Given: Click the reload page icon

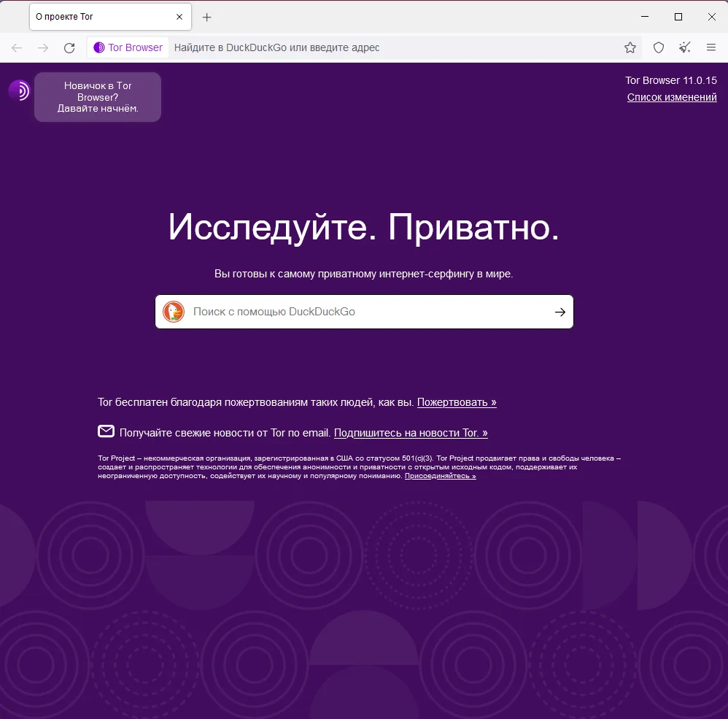Looking at the screenshot, I should pyautogui.click(x=69, y=48).
